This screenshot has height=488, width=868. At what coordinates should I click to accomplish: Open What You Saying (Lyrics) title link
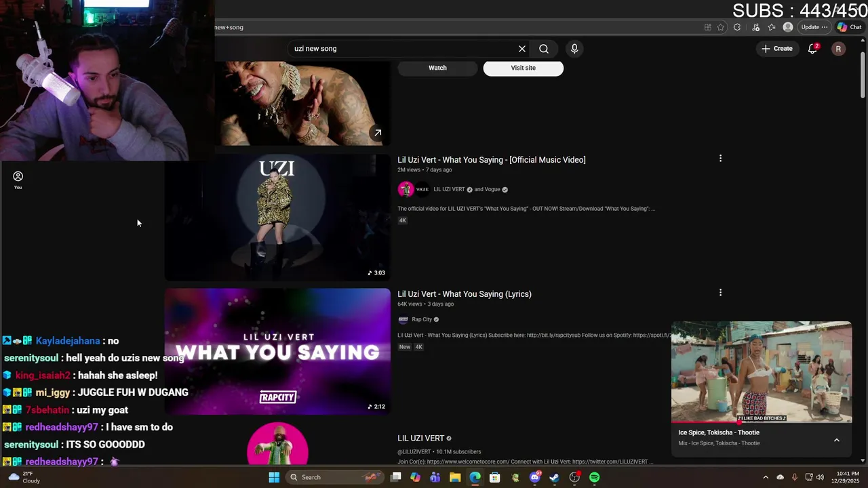[465, 294]
